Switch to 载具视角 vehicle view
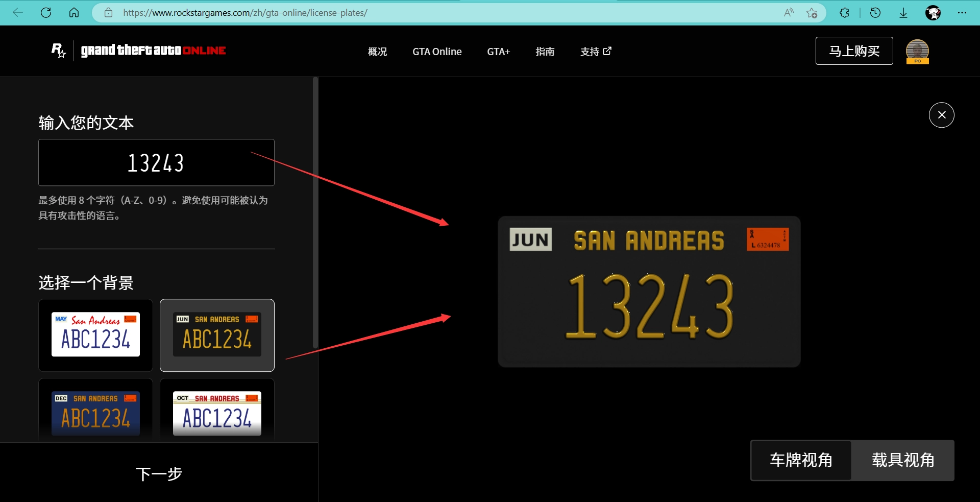 [903, 460]
